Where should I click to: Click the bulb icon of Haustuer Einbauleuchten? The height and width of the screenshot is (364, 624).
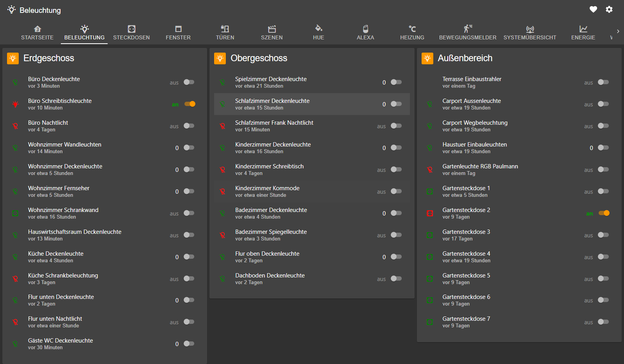pos(430,148)
